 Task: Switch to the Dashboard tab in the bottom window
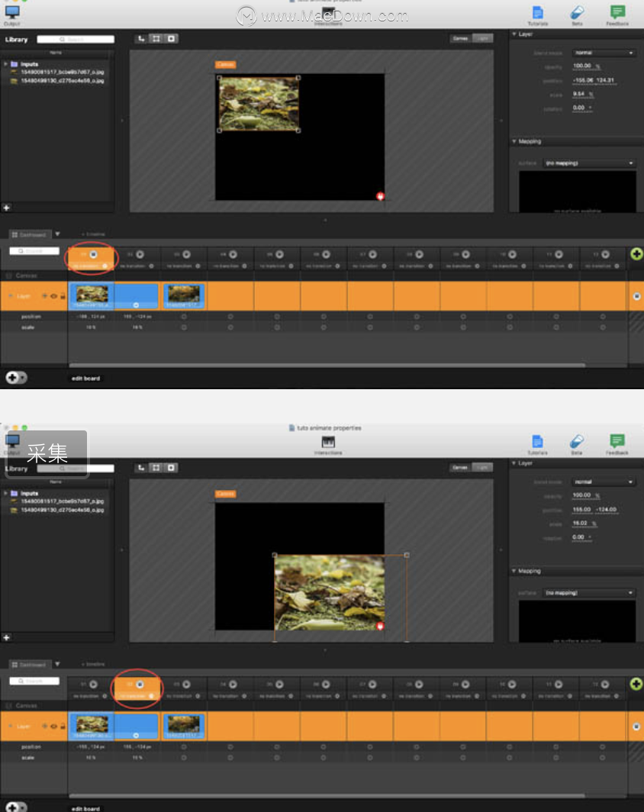pyautogui.click(x=30, y=665)
